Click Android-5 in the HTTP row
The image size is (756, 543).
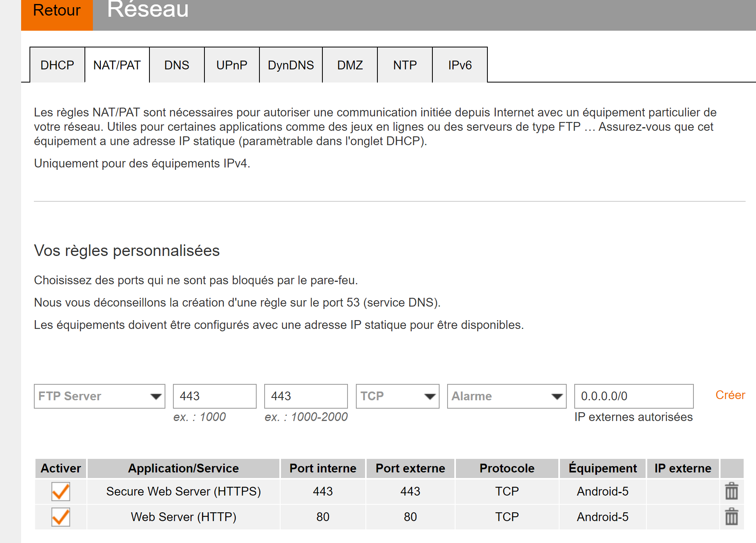point(603,517)
